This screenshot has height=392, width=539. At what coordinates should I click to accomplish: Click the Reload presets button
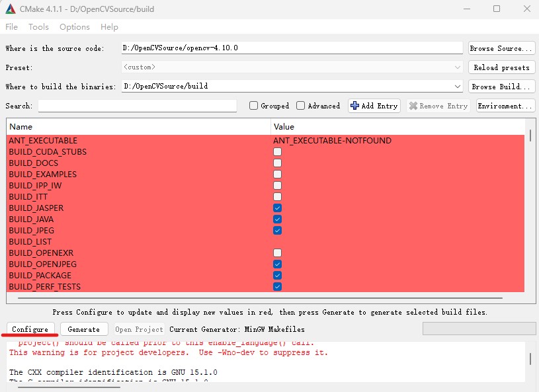tap(501, 67)
